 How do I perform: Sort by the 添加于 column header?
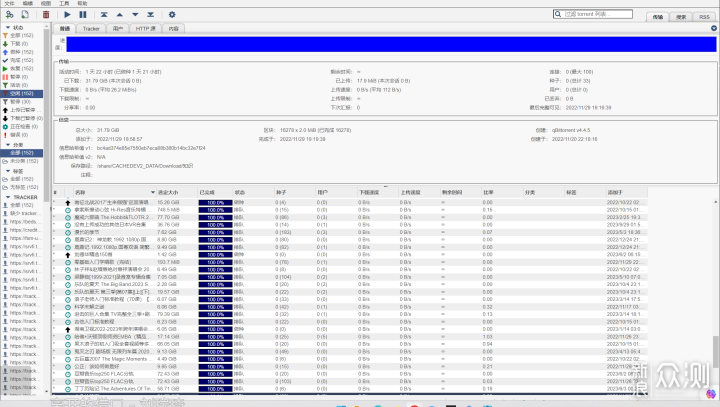(x=626, y=192)
